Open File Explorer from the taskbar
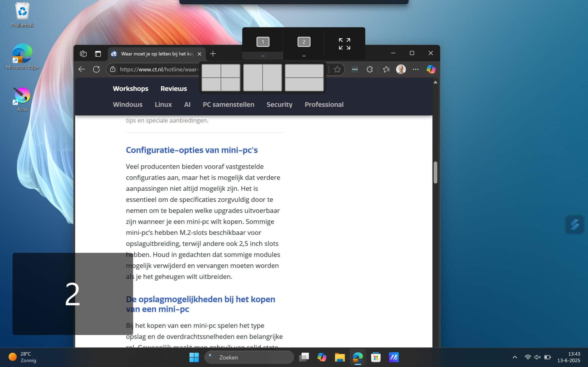This screenshot has height=367, width=588. pos(339,357)
